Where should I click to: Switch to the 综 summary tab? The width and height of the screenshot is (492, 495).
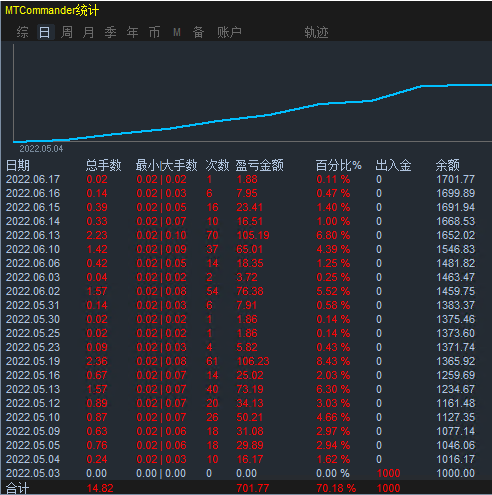click(22, 32)
